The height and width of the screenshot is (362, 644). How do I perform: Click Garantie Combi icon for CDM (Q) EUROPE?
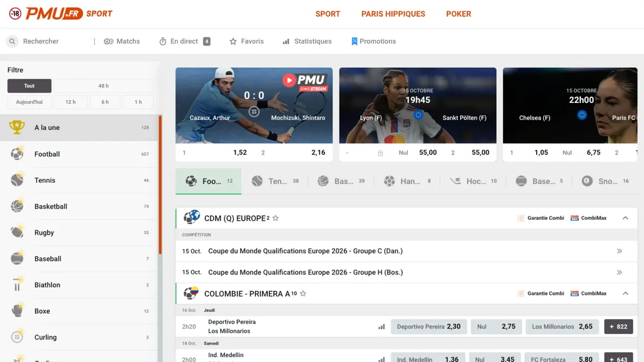521,218
